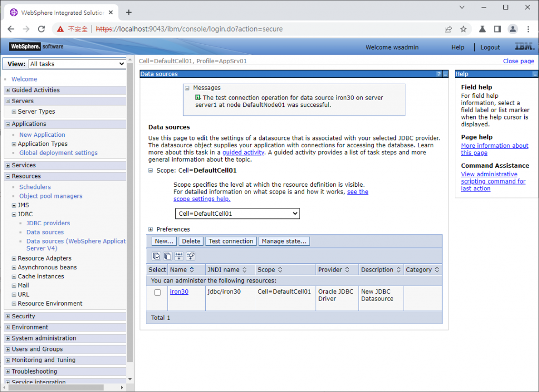Sort by Description column arrows

[x=398, y=270]
